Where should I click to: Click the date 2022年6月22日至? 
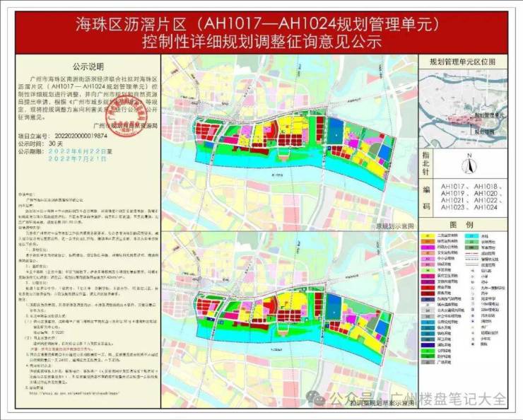pyautogui.click(x=81, y=151)
